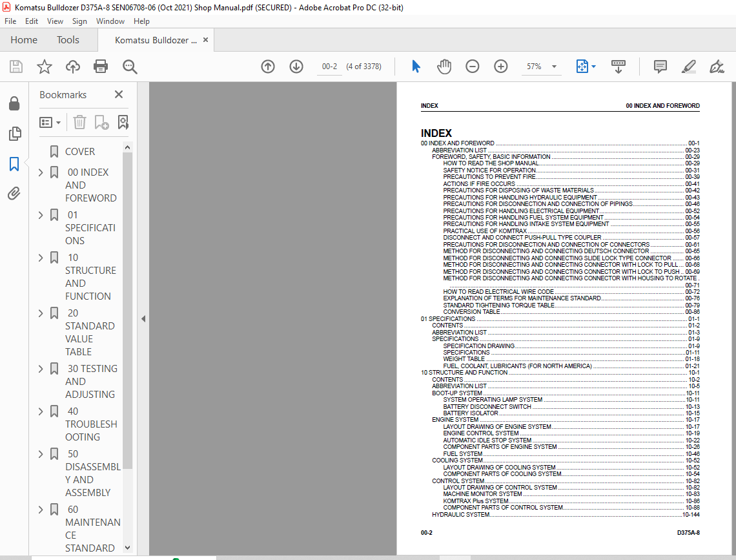The image size is (736, 560).
Task: Open the Attachments paperclip panel
Action: (x=15, y=193)
